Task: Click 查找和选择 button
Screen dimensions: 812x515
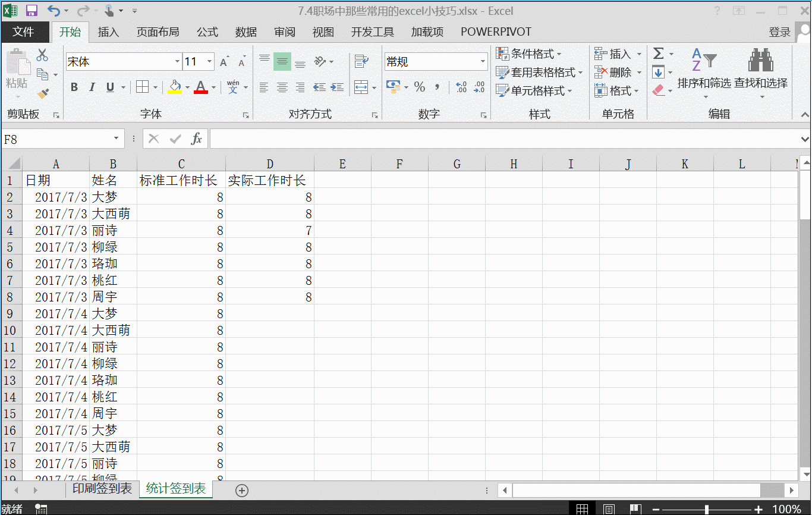Action: 761,74
